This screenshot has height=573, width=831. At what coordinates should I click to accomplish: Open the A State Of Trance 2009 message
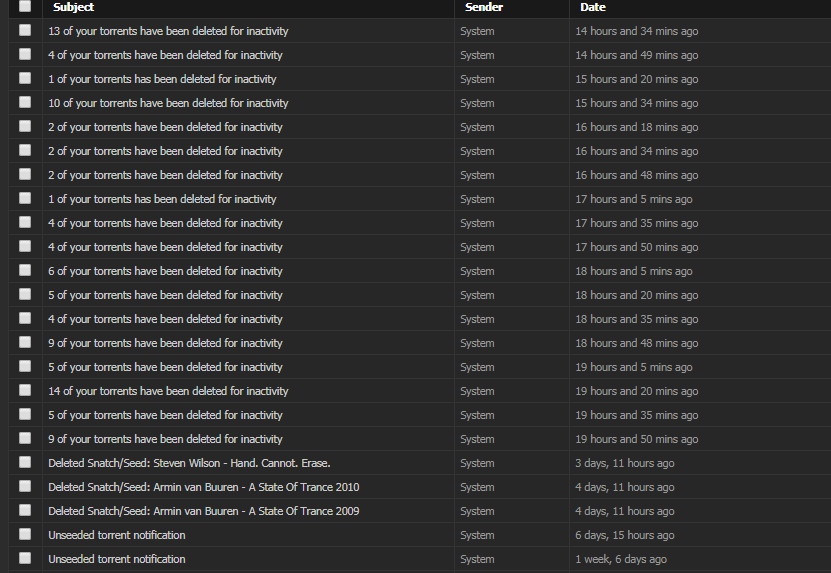coord(203,511)
